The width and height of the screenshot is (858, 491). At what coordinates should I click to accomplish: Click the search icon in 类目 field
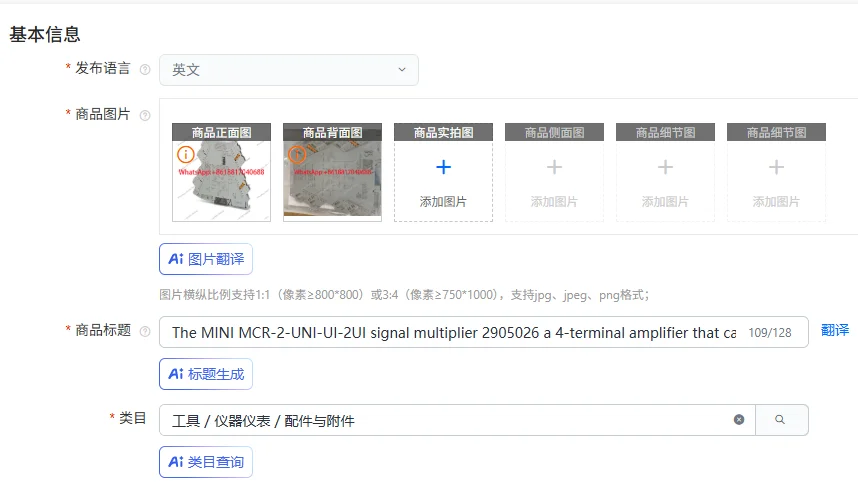pos(780,420)
